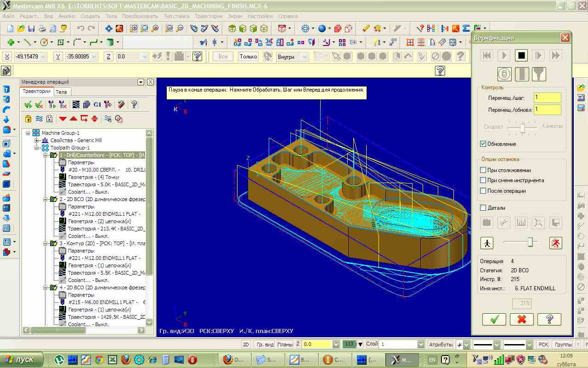This screenshot has width=588, height=368.
Task: Click the verify solid block icon
Action: point(86,104)
